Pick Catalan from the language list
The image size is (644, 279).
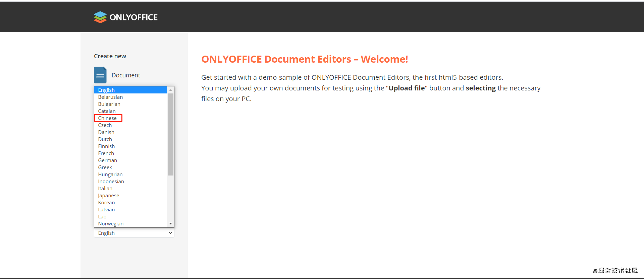point(131,111)
